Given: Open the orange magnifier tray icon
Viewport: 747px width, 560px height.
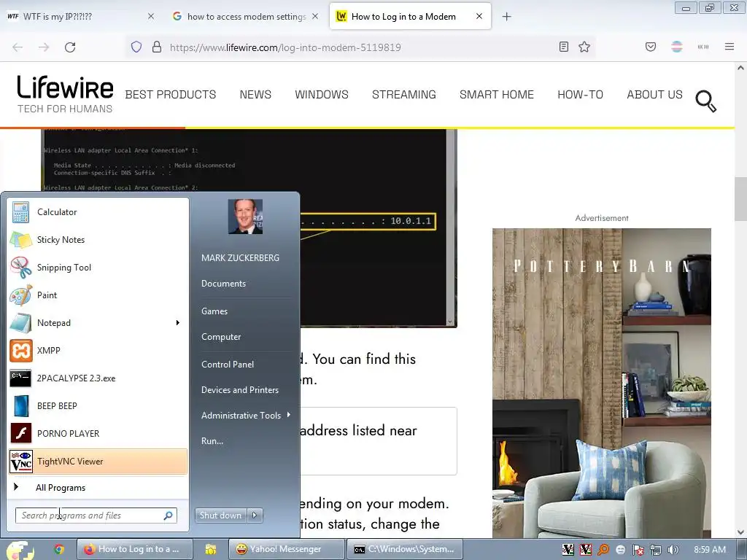Looking at the screenshot, I should (603, 550).
